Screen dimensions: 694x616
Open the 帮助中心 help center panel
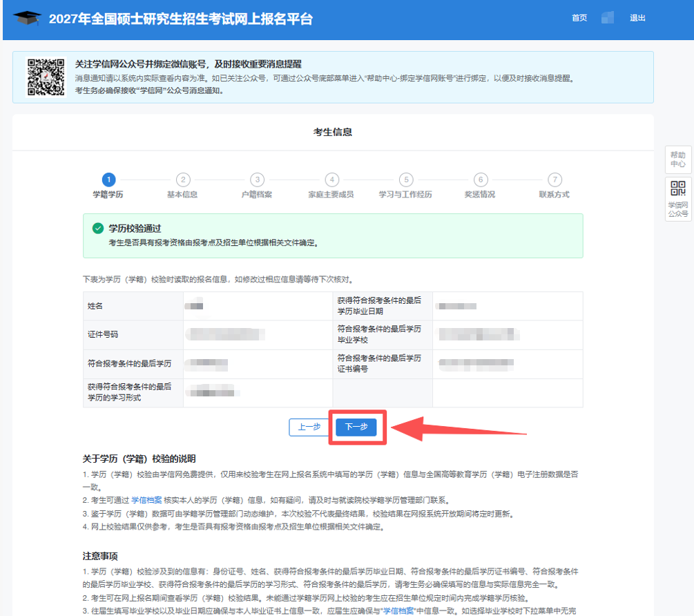677,160
